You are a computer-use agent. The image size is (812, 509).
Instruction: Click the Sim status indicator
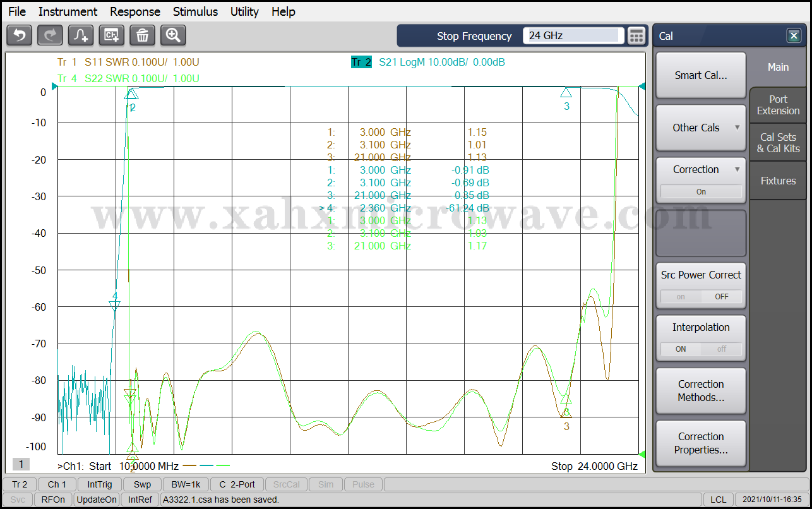coord(326,484)
